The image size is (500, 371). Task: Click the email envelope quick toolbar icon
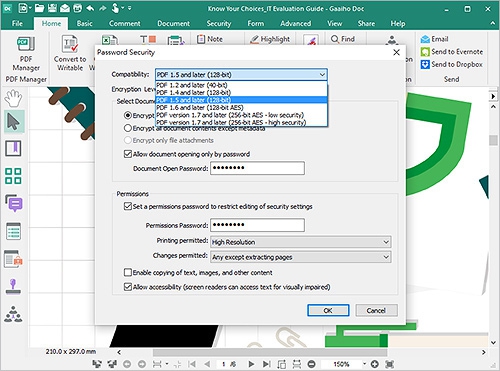(65, 8)
